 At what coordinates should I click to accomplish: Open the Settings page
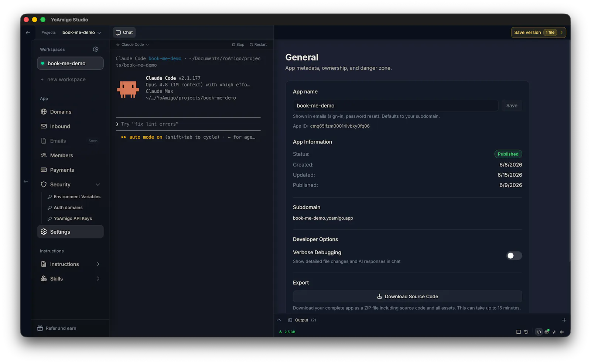(x=70, y=232)
